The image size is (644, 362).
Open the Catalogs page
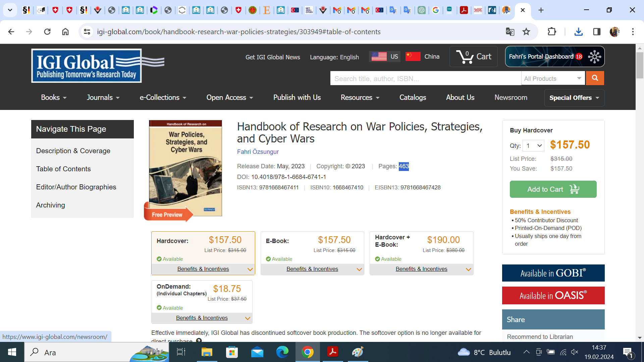[x=413, y=98]
